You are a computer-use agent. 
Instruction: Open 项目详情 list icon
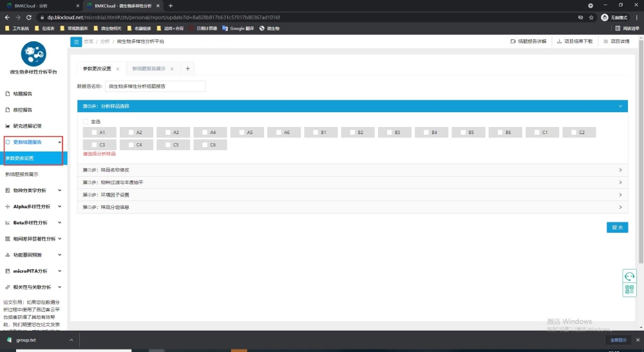(x=605, y=41)
